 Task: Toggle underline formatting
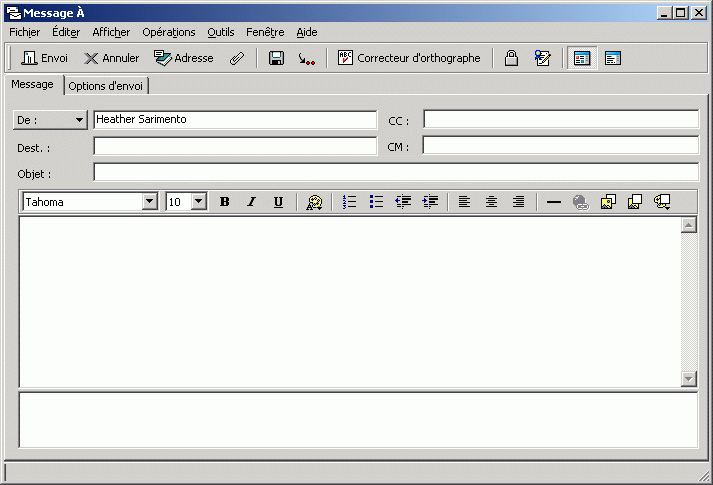278,202
